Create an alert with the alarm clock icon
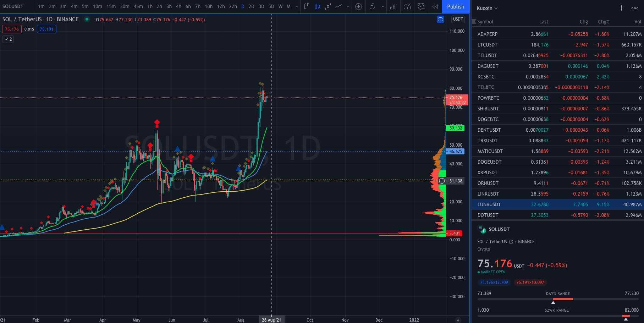Screen dimensions: 644x323 421,6
